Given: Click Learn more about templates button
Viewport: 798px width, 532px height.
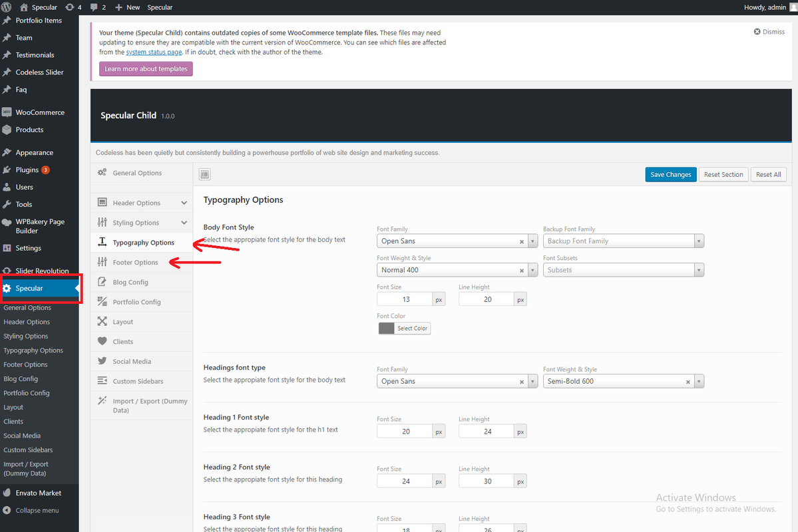Looking at the screenshot, I should (x=146, y=68).
